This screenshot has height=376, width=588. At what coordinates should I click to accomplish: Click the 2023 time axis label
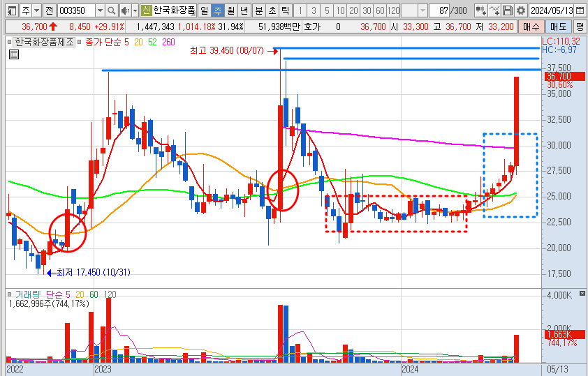click(103, 369)
